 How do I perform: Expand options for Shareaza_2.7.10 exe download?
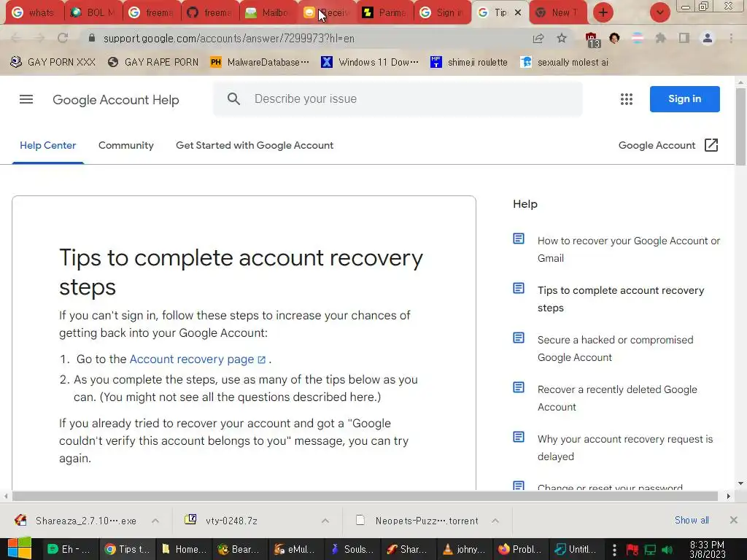pos(155,521)
